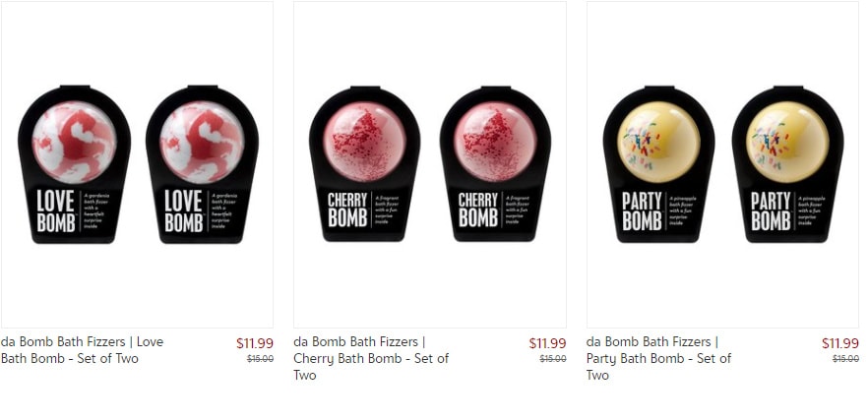Viewport: 868px width, 420px height.
Task: Open the left Love Bomb package image
Action: (74, 164)
